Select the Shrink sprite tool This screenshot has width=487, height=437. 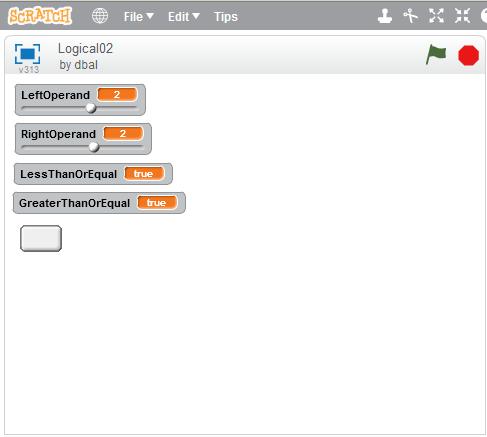point(462,16)
